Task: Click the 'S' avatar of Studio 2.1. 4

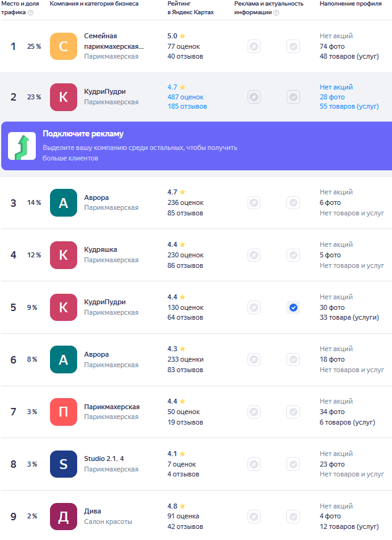Action: (63, 464)
